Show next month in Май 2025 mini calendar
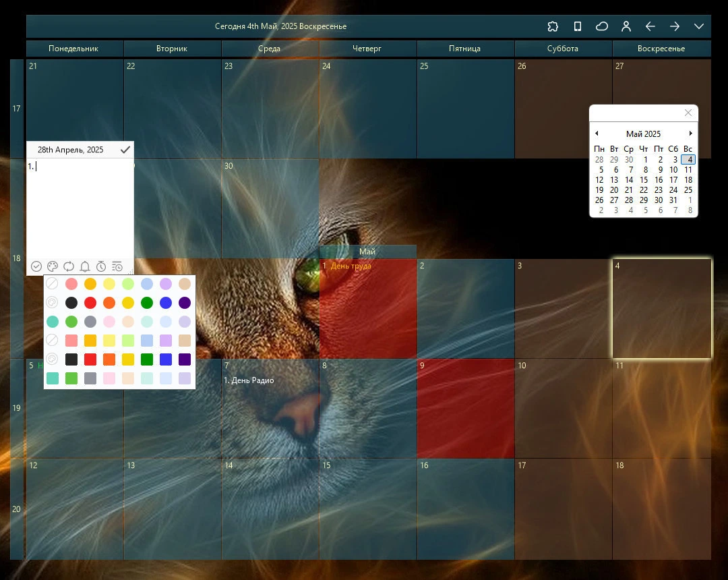The image size is (728, 580). coord(690,134)
